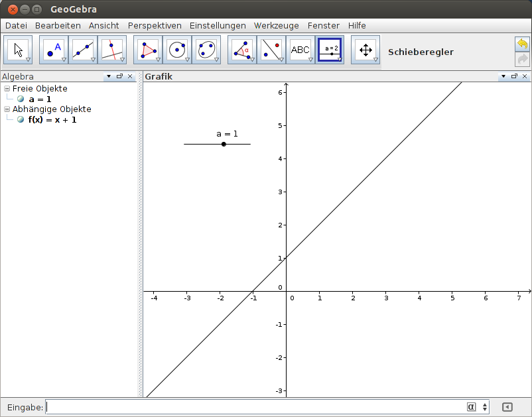
Task: Click the slider point for a = 1
Action: click(x=224, y=143)
